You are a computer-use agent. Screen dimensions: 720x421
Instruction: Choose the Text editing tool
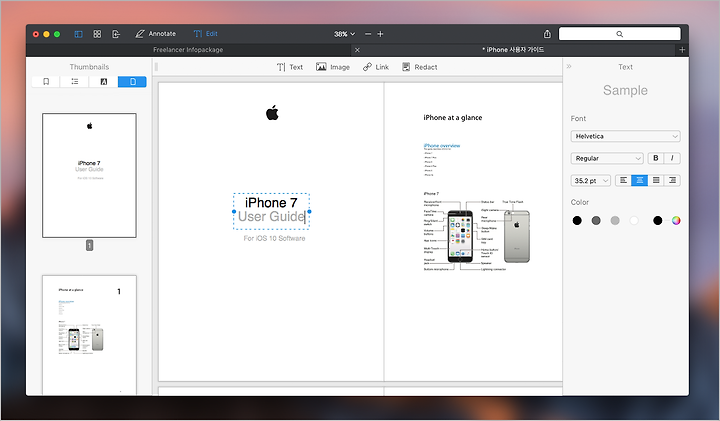[290, 67]
